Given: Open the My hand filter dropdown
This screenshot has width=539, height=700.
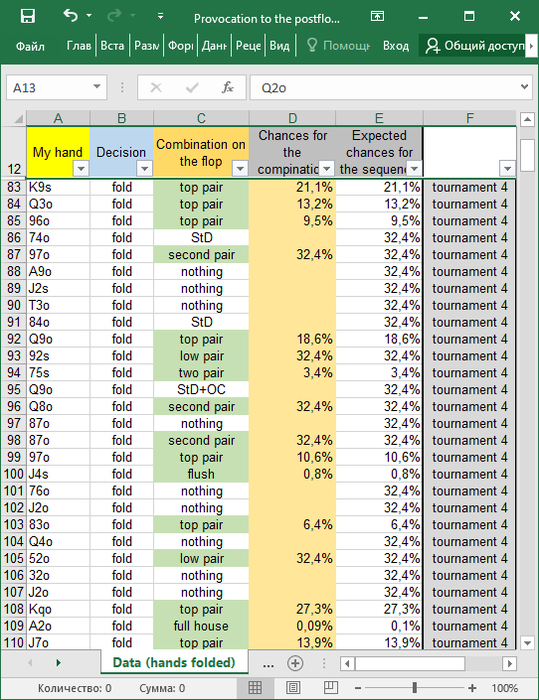Looking at the screenshot, I should pyautogui.click(x=81, y=169).
